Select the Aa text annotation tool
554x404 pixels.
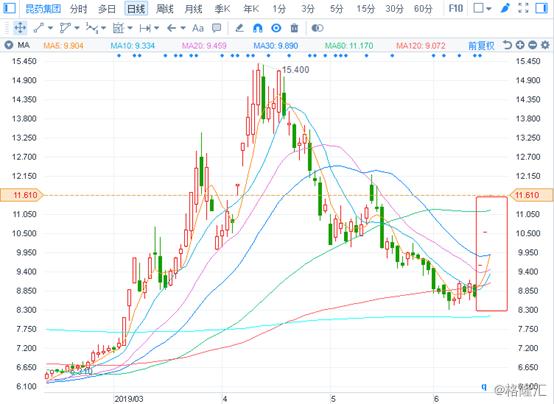coord(198,28)
